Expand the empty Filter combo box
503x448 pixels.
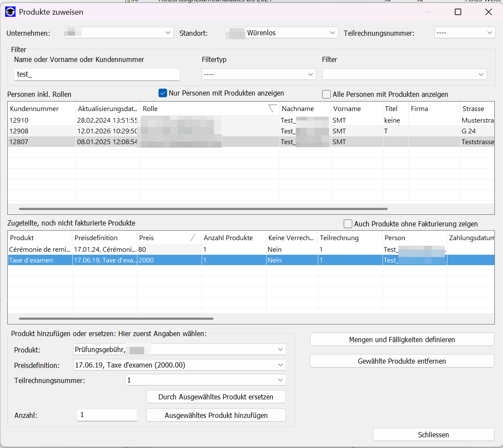(x=404, y=74)
